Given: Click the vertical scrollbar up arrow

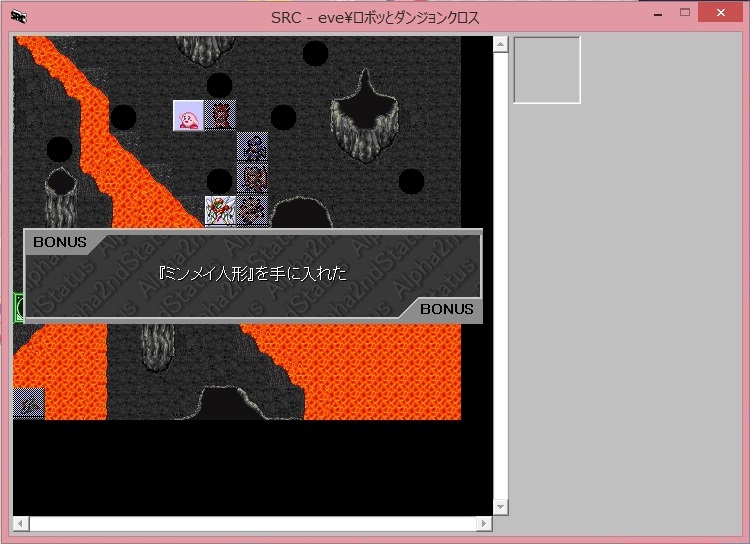Looking at the screenshot, I should pos(500,44).
